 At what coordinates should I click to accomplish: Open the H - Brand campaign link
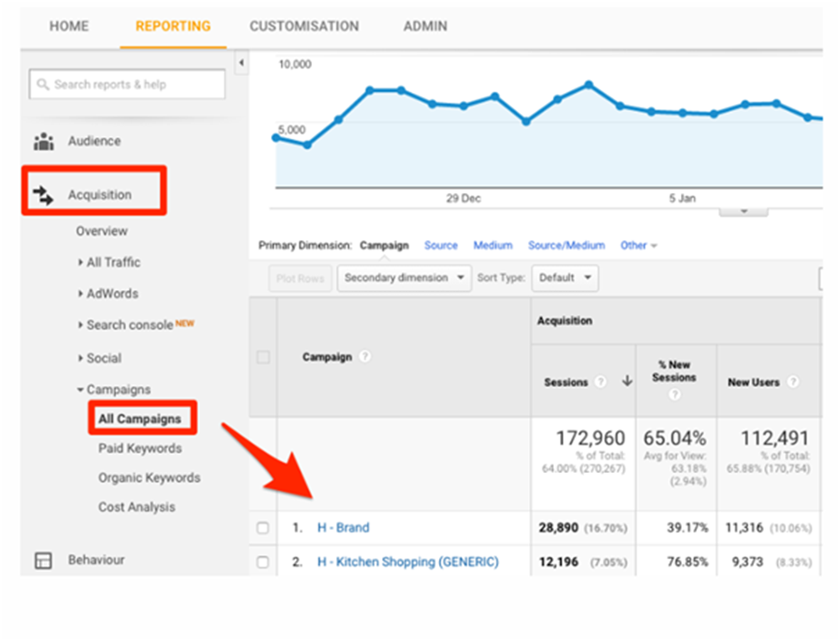coord(343,528)
